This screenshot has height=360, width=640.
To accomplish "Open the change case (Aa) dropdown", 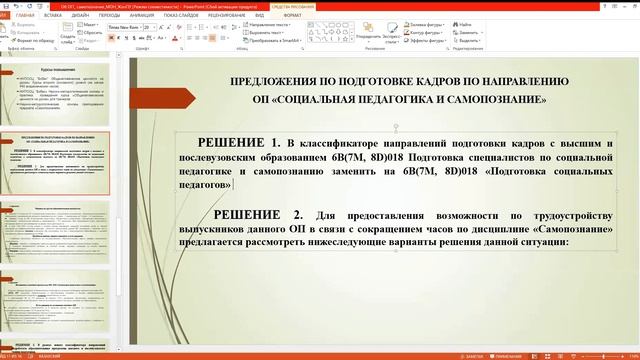I will pyautogui.click(x=161, y=38).
